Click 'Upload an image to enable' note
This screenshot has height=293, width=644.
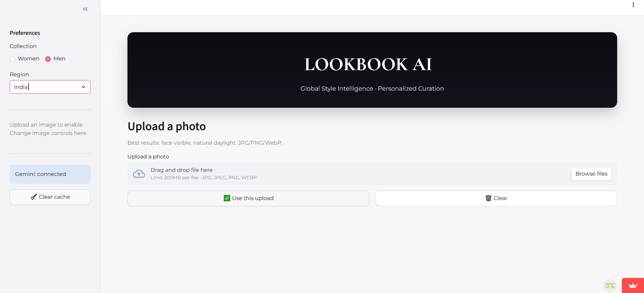49,129
